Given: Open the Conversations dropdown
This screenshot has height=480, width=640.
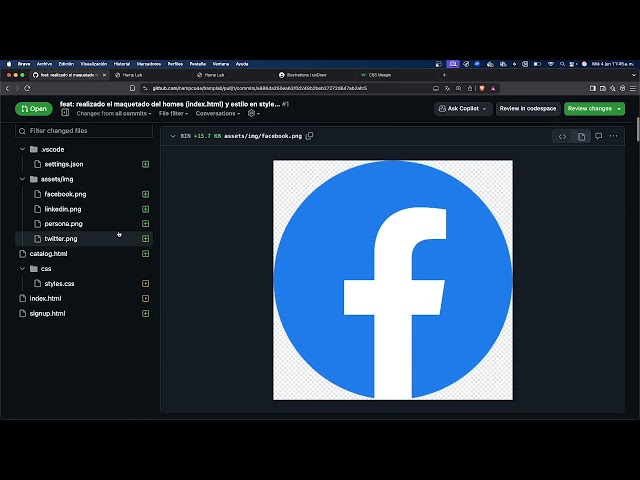Looking at the screenshot, I should coord(218,113).
